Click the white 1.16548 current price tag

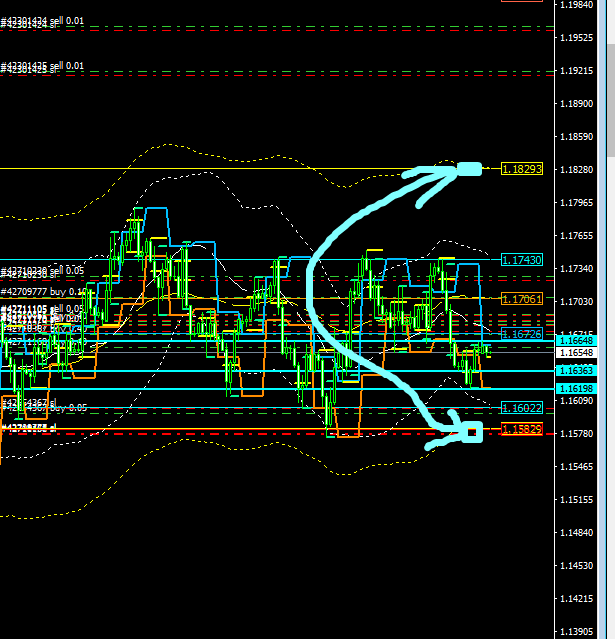click(578, 353)
